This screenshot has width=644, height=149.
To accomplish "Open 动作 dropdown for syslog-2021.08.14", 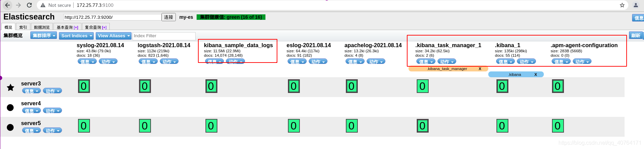I will pos(108,62).
